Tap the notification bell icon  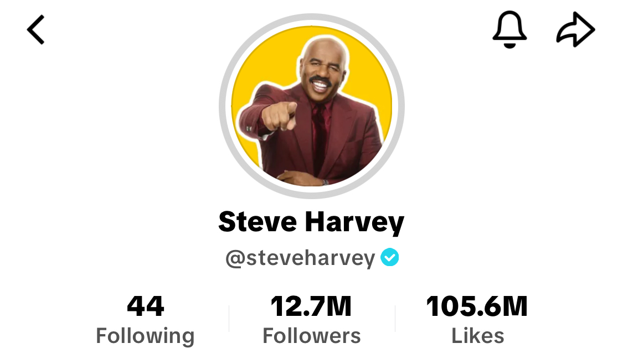[x=509, y=30]
